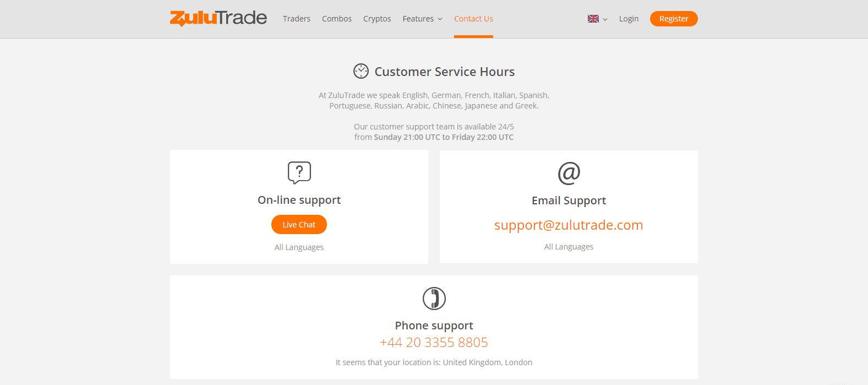Open the Traders page
This screenshot has height=385, width=868.
pos(297,19)
